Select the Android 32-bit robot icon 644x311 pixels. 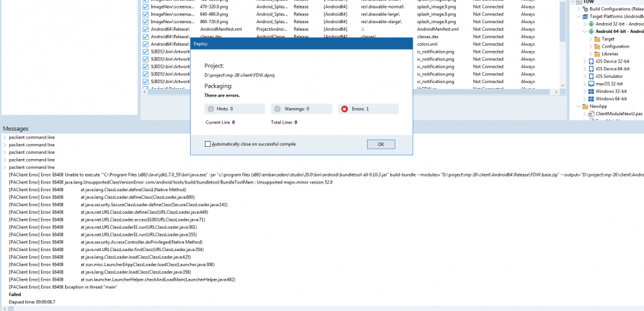tap(591, 24)
